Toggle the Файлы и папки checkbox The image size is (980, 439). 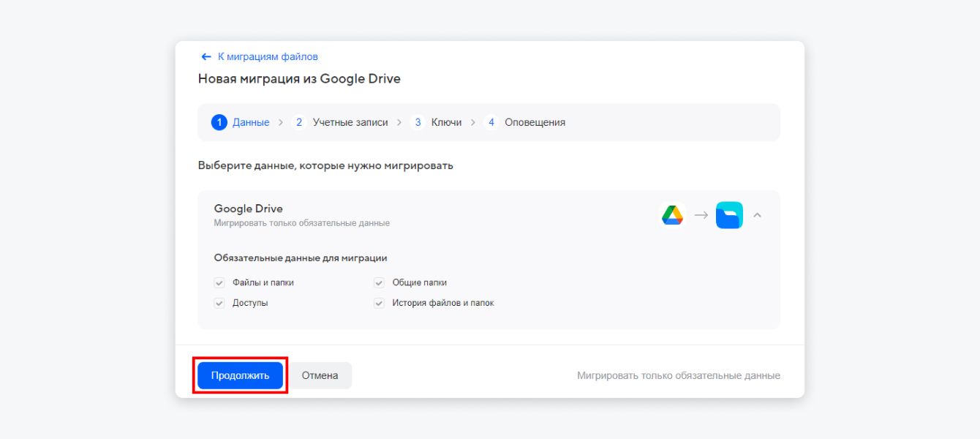219,282
